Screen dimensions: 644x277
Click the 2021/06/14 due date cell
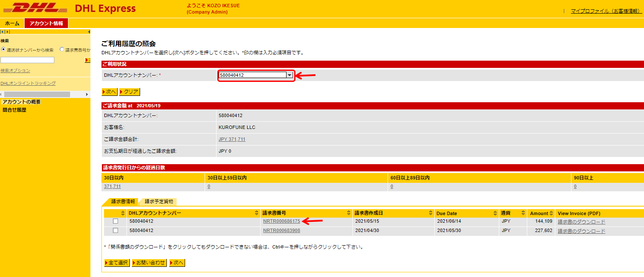(449, 221)
